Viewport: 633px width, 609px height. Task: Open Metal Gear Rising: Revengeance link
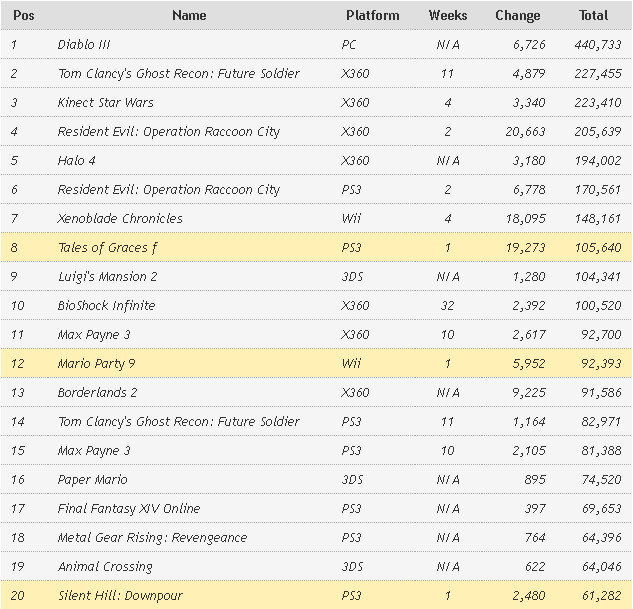(x=152, y=537)
